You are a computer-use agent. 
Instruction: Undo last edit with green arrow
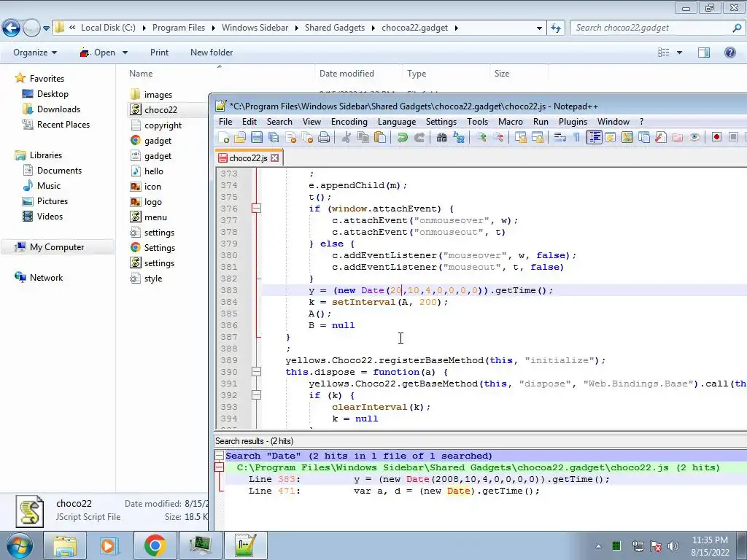point(403,138)
